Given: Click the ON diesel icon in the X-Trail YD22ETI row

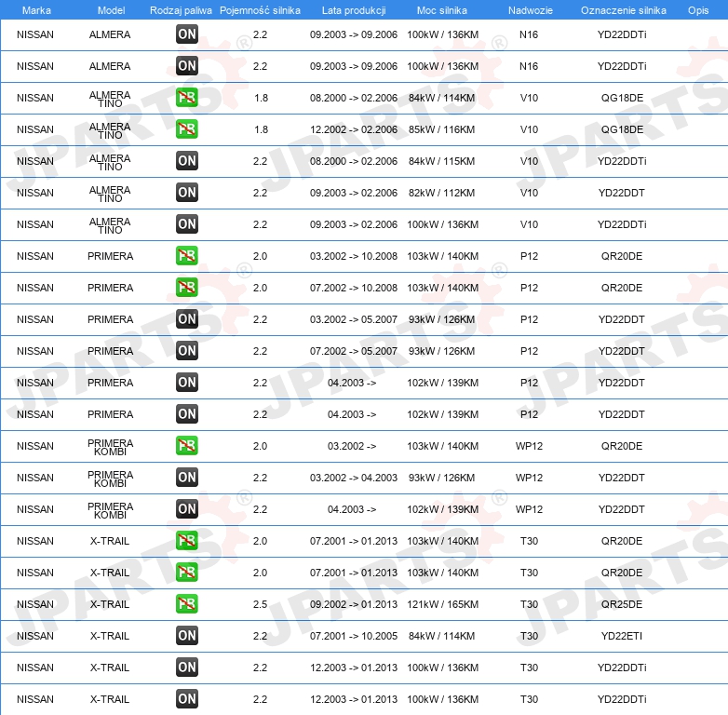Looking at the screenshot, I should click(186, 635).
